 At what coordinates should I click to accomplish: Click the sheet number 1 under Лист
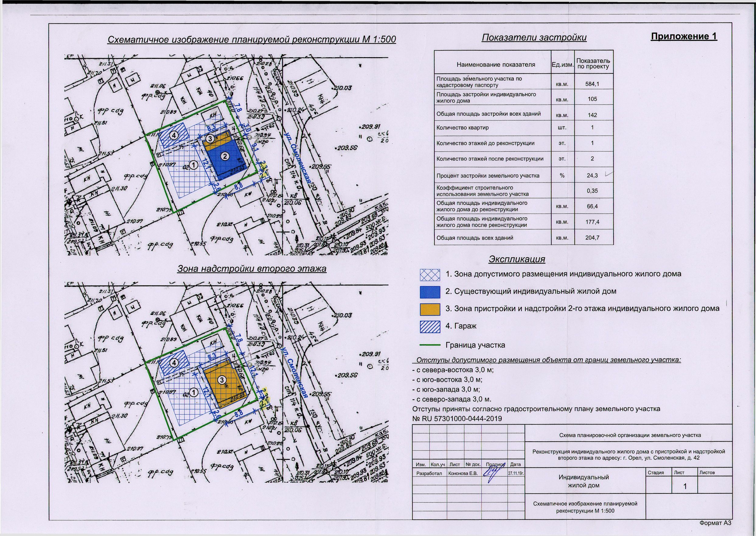(x=685, y=486)
